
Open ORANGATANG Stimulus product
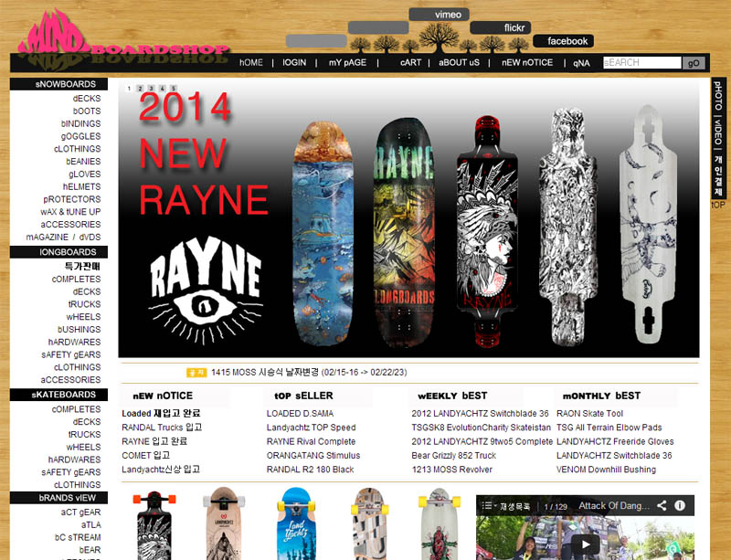(313, 455)
